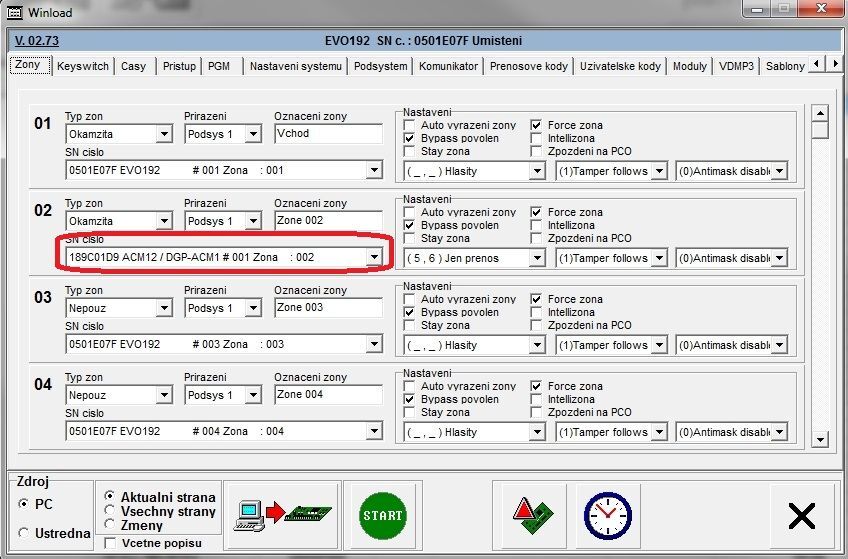Click the red triangle green checkmark icon
Screen dimensions: 848x559
tap(531, 515)
